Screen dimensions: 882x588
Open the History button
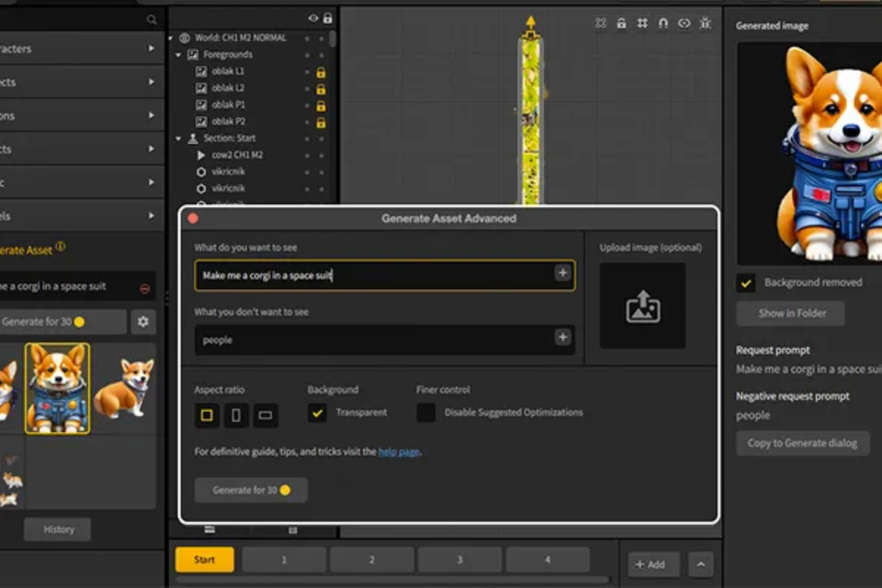point(57,529)
